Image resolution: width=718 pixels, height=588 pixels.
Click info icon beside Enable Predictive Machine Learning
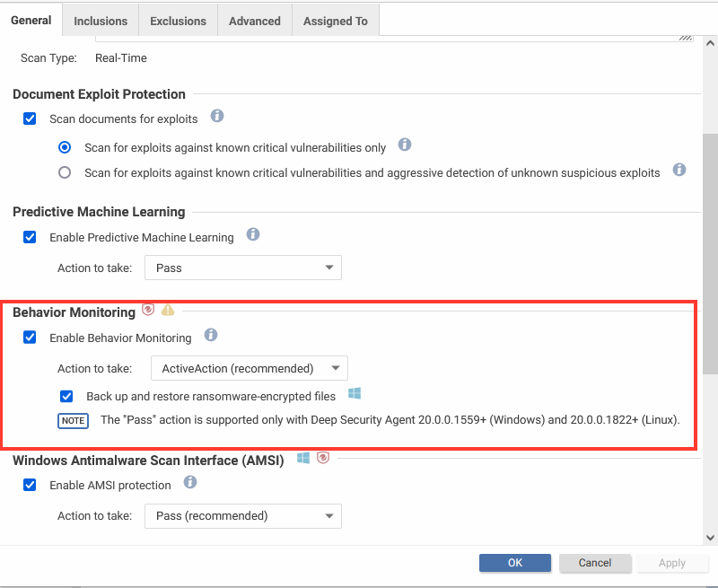pos(253,234)
